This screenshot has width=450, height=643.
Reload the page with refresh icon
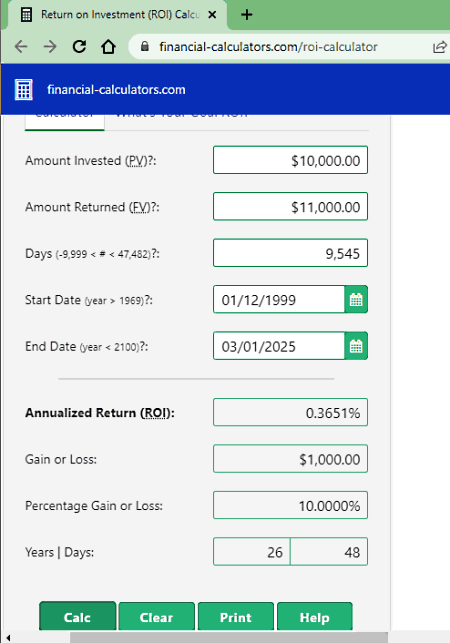79,47
